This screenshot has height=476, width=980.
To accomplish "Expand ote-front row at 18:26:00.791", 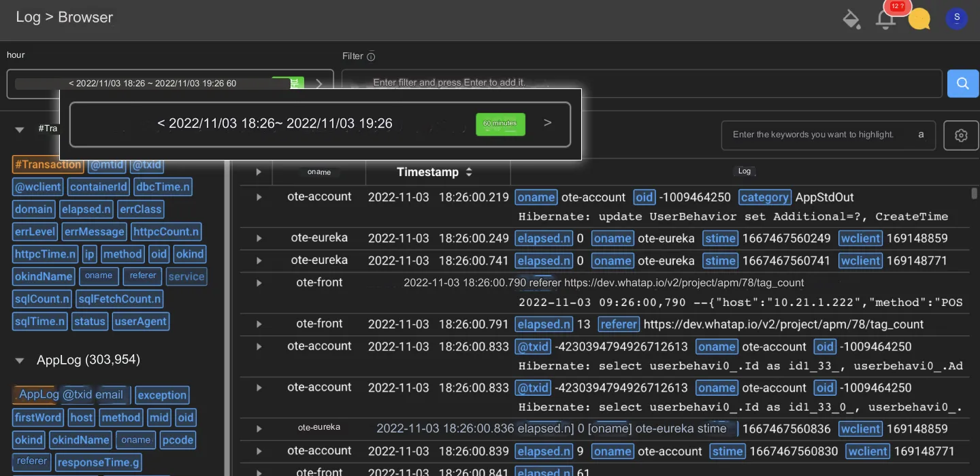I will [259, 324].
